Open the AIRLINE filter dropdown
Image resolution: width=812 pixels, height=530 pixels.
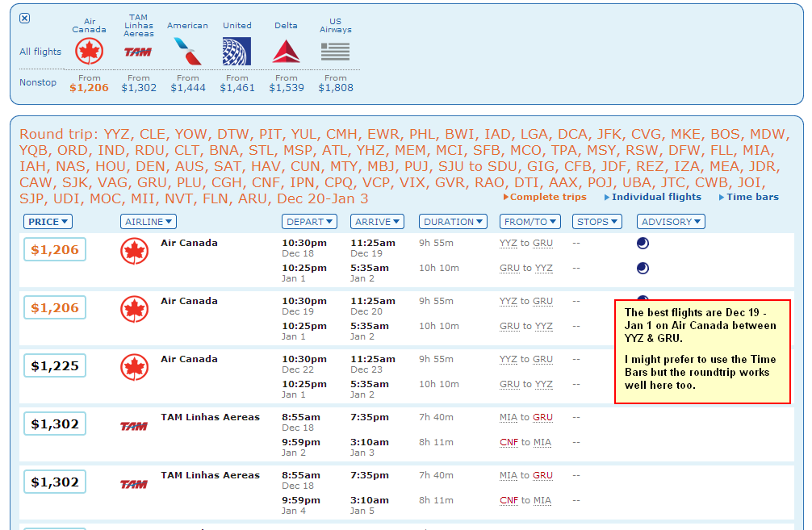pos(148,222)
